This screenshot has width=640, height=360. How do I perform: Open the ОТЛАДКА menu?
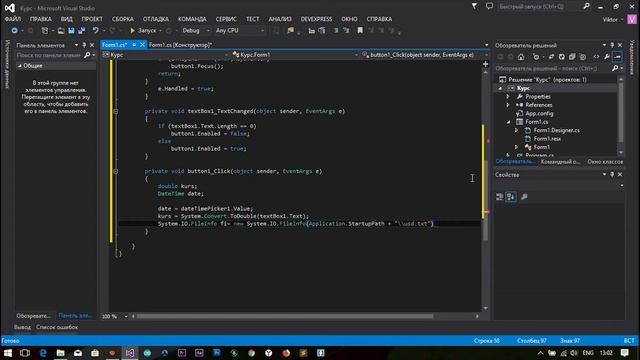(156, 19)
